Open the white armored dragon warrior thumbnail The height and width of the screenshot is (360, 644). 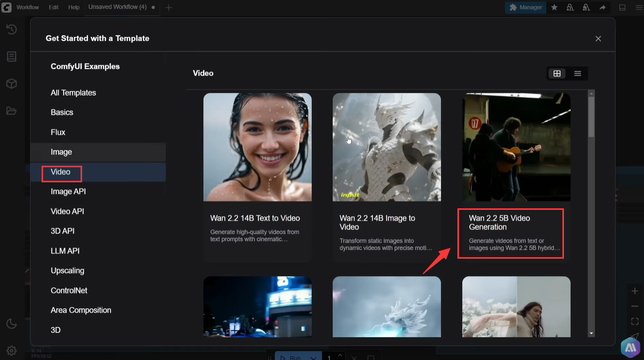tap(387, 147)
